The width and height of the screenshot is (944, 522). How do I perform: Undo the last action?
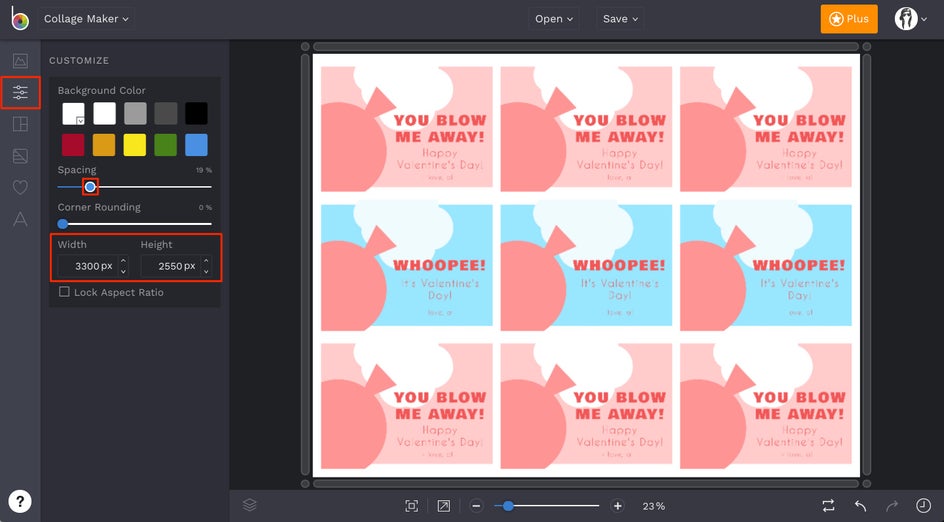coord(860,506)
